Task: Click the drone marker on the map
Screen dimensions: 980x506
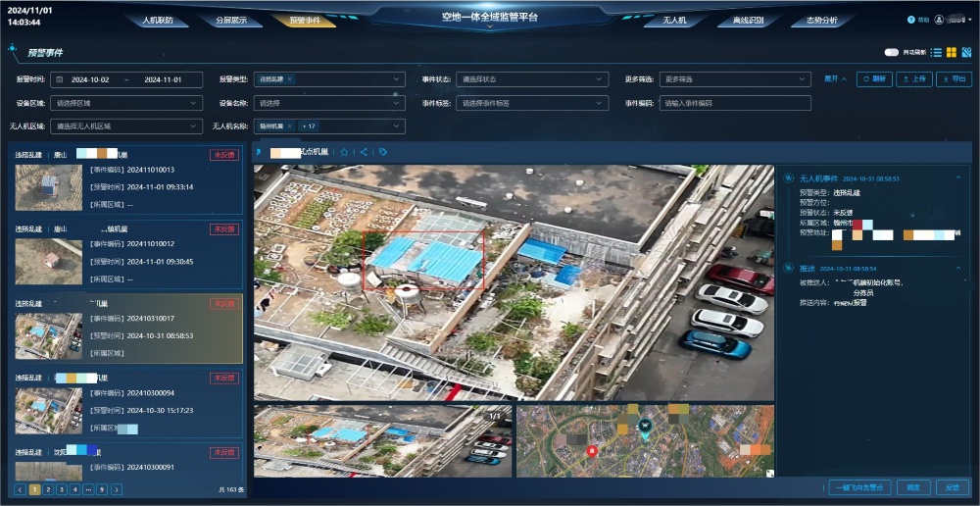Action: pyautogui.click(x=645, y=426)
